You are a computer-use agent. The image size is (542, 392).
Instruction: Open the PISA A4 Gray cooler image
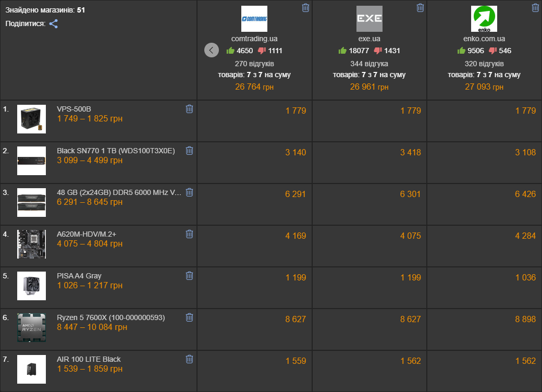31,286
